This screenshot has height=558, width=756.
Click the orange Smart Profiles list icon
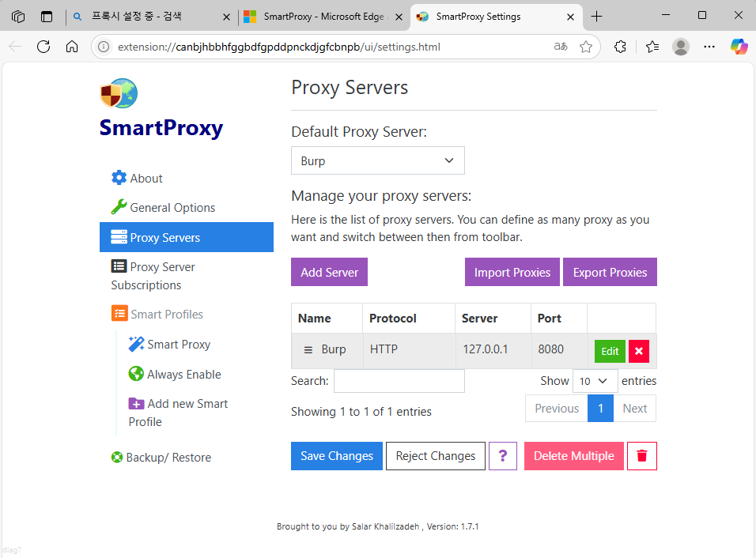(119, 313)
